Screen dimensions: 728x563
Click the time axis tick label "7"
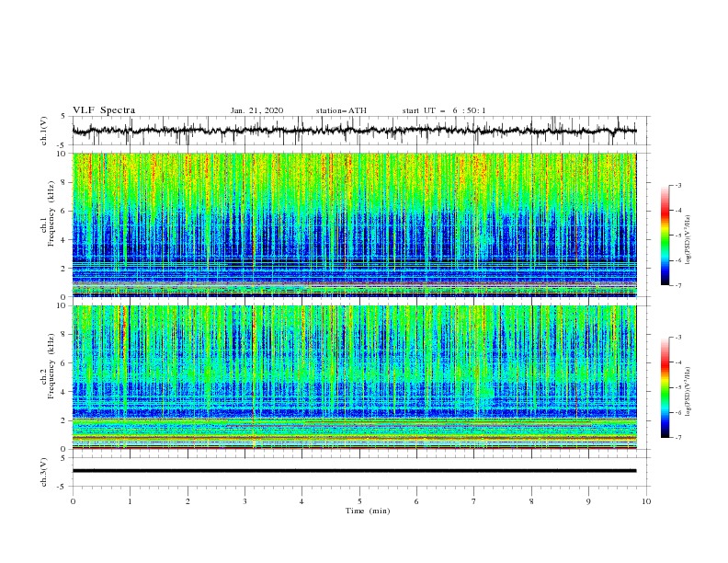click(x=473, y=501)
